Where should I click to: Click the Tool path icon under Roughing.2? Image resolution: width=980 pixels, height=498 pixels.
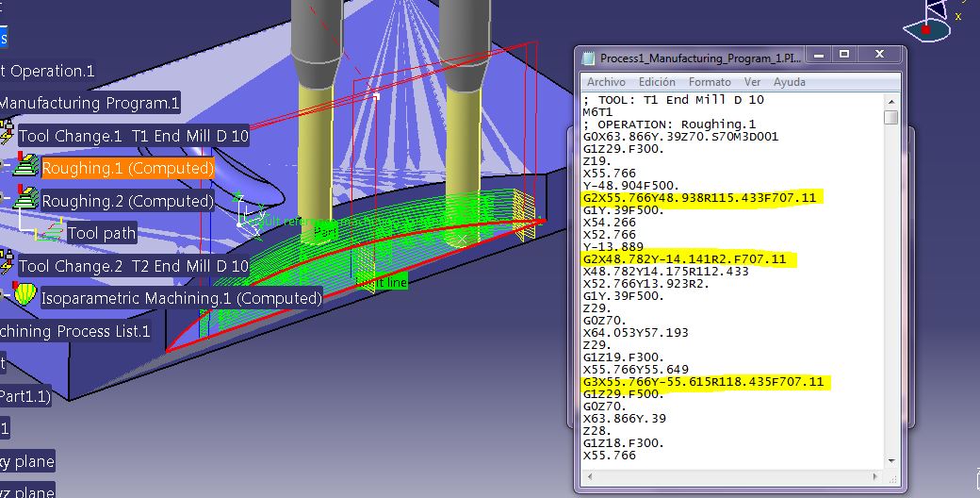pyautogui.click(x=53, y=233)
